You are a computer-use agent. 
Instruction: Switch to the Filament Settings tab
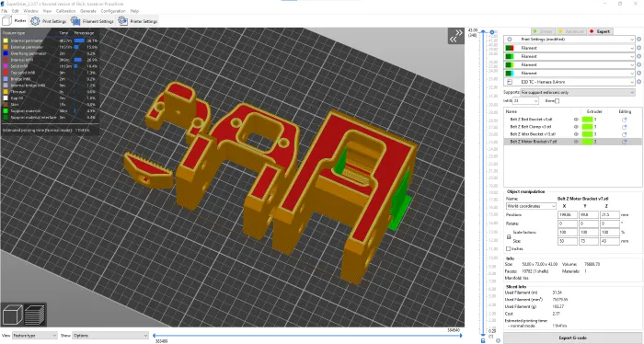coord(92,21)
